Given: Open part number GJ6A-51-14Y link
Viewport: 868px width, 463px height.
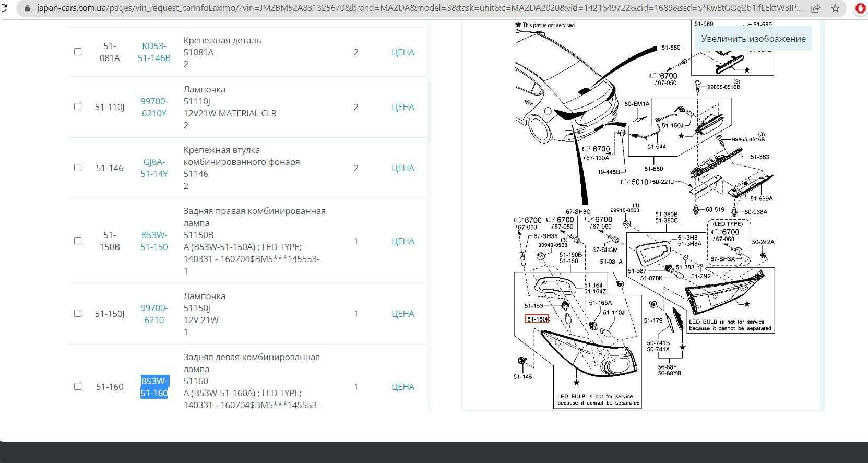Looking at the screenshot, I should pyautogui.click(x=154, y=168).
